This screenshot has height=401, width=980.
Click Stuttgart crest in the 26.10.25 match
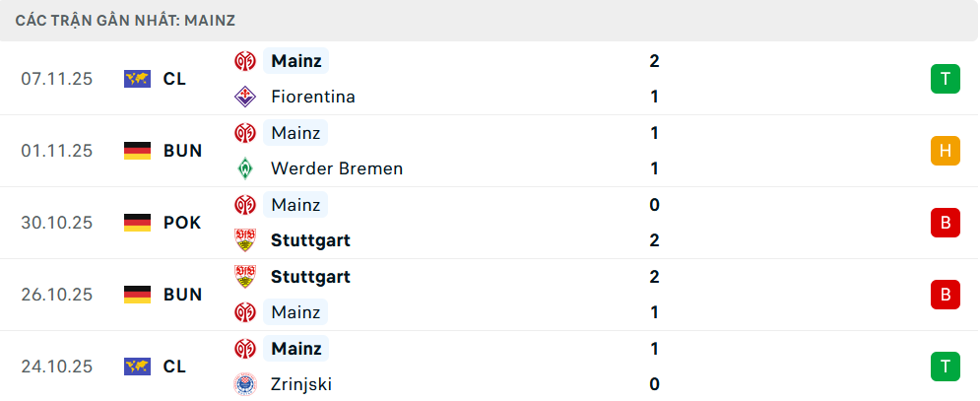(x=244, y=277)
